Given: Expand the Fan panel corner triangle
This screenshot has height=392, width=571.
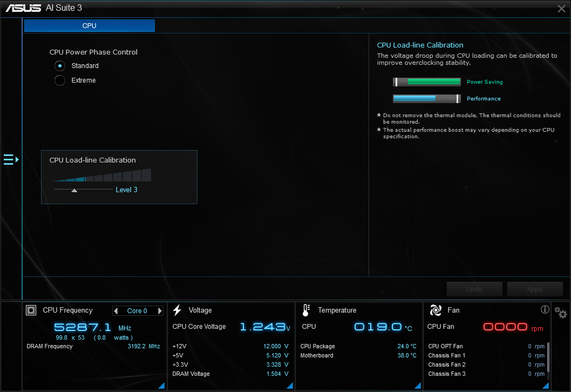Looking at the screenshot, I should click(x=546, y=386).
